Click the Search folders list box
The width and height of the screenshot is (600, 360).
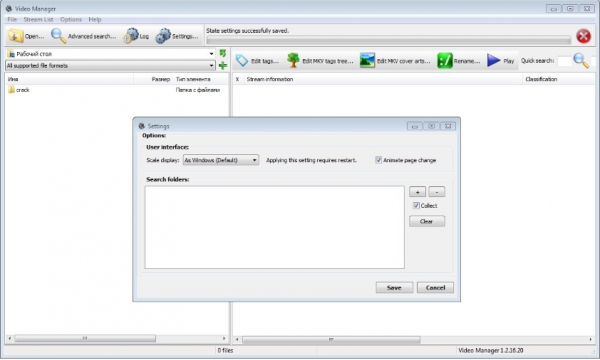point(274,227)
